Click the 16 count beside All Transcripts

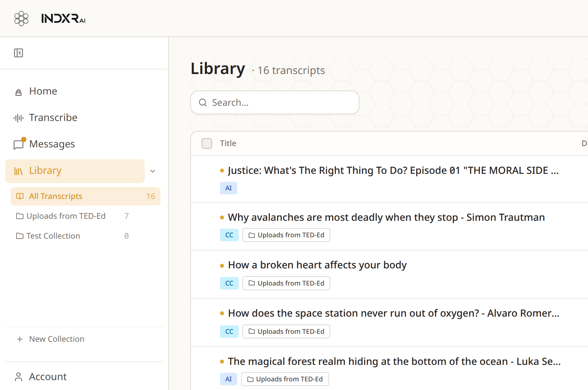point(151,196)
